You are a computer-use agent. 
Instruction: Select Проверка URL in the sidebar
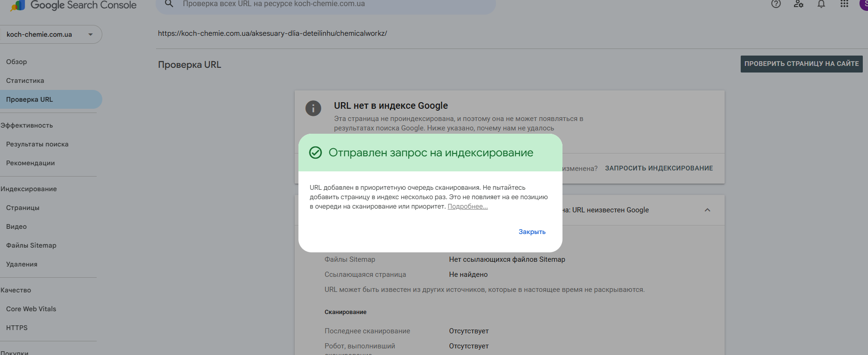pyautogui.click(x=51, y=99)
